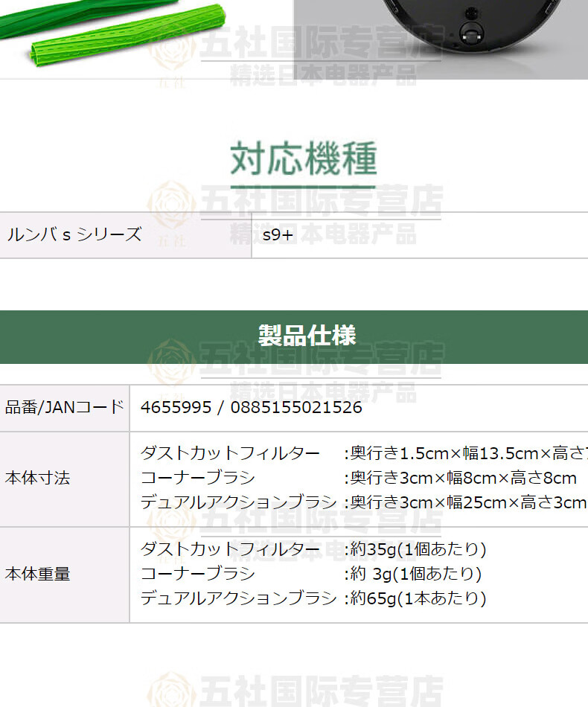Click ダストカットフィルター in the dimensions row
Viewport: 588px width, 707px height.
tap(230, 453)
